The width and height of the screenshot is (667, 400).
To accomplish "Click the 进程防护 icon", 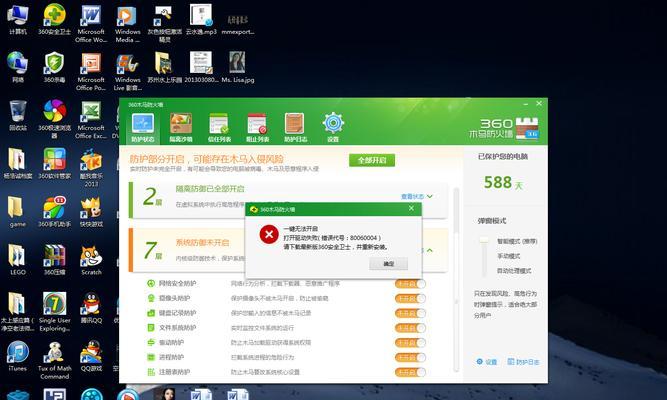I will click(x=151, y=357).
